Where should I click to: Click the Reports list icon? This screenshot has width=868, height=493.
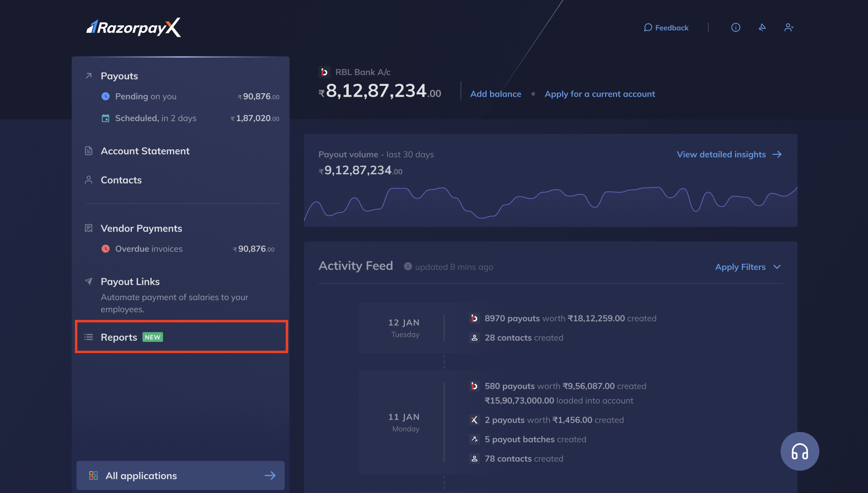[89, 337]
